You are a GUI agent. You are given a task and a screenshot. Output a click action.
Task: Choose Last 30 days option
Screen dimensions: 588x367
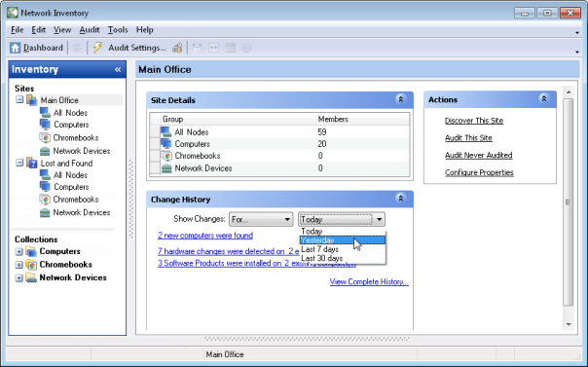tap(343, 258)
